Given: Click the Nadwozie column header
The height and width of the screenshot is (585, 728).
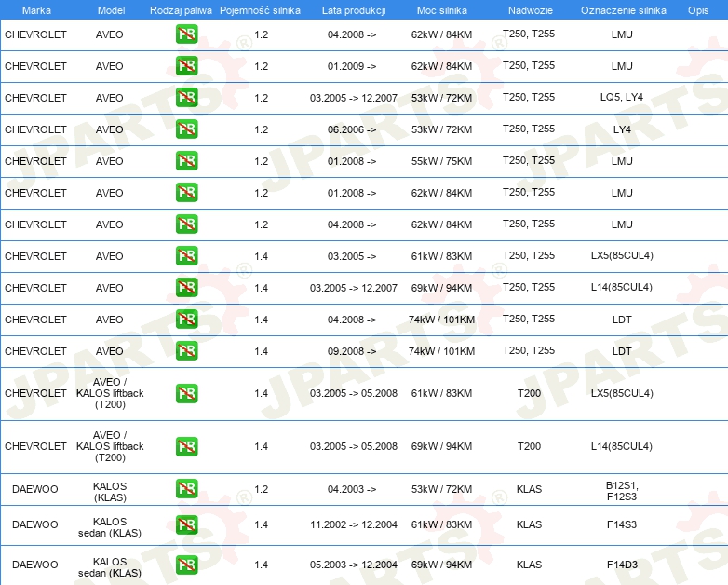Looking at the screenshot, I should 531,10.
